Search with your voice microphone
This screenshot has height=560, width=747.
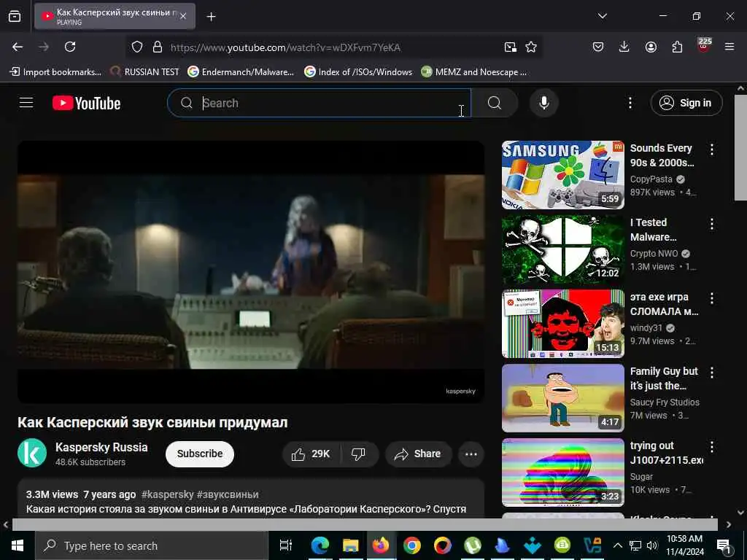click(x=543, y=103)
